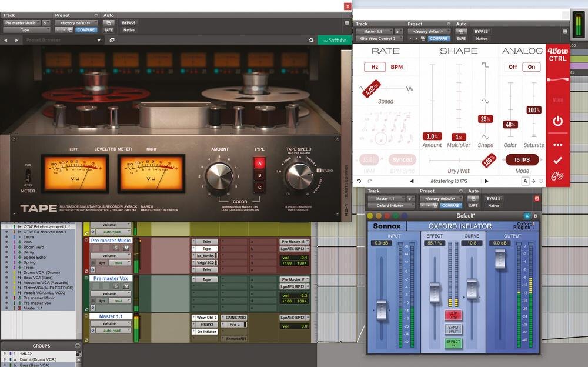Select tape Type A button
This screenshot has width=588, height=367.
point(259,163)
